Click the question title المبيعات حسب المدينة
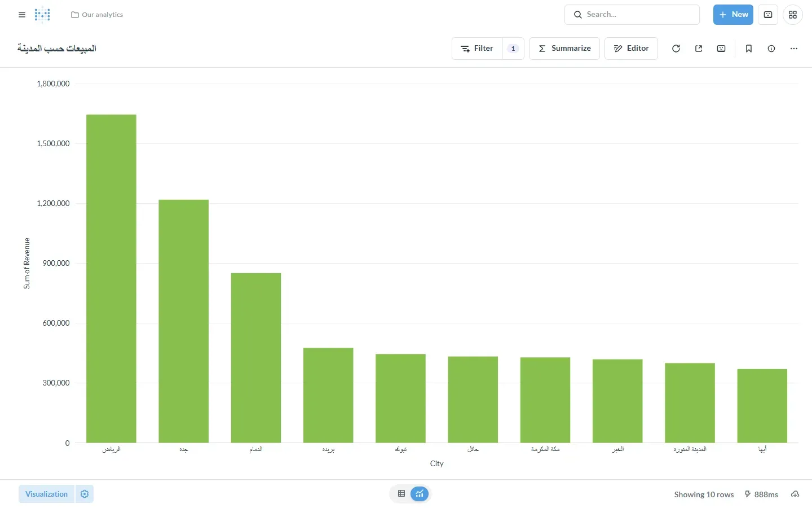This screenshot has height=508, width=812. click(x=57, y=49)
